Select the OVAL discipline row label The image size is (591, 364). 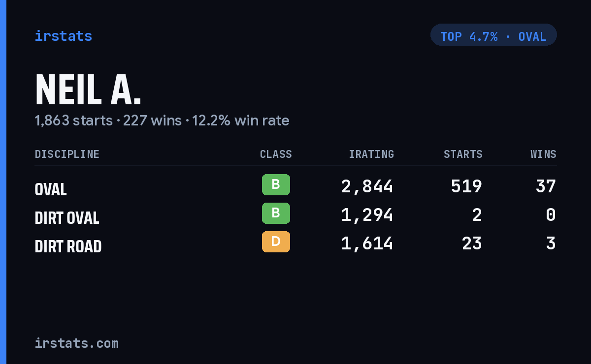pyautogui.click(x=51, y=189)
